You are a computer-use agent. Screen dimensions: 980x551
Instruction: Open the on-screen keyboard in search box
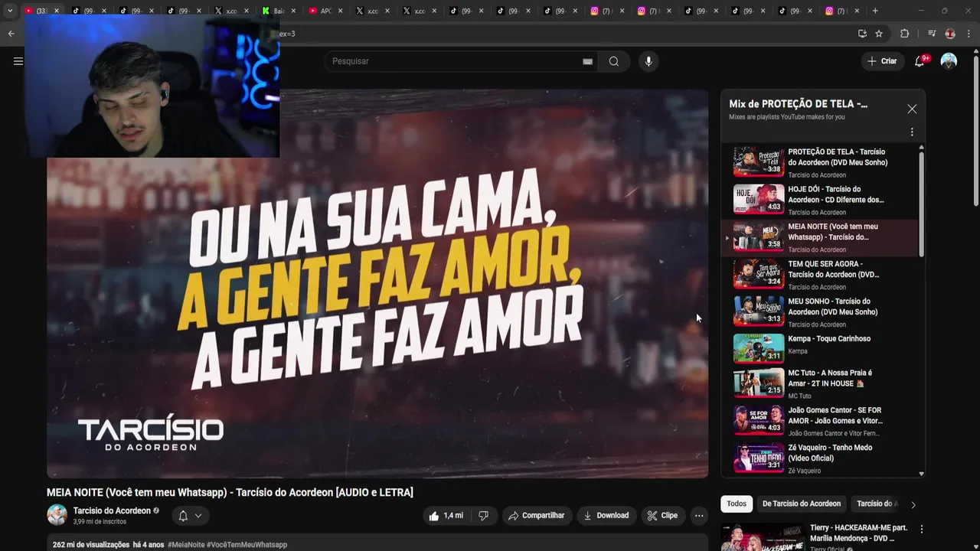click(x=587, y=61)
